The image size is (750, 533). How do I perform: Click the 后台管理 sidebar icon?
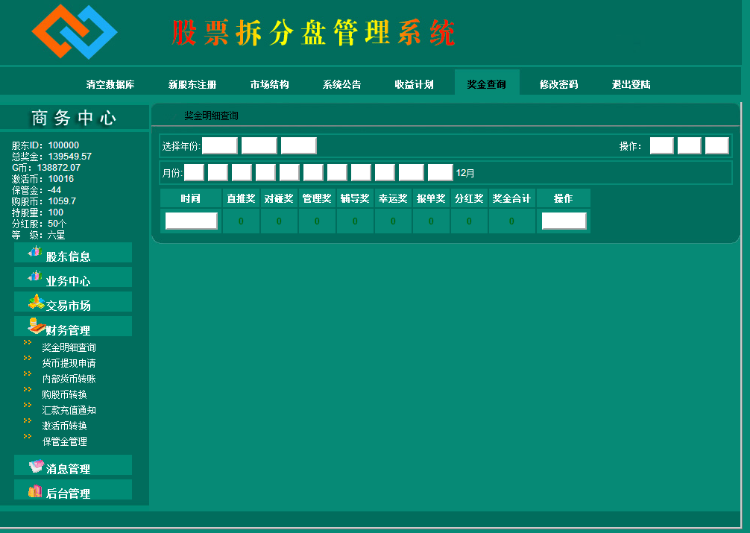(x=35, y=491)
